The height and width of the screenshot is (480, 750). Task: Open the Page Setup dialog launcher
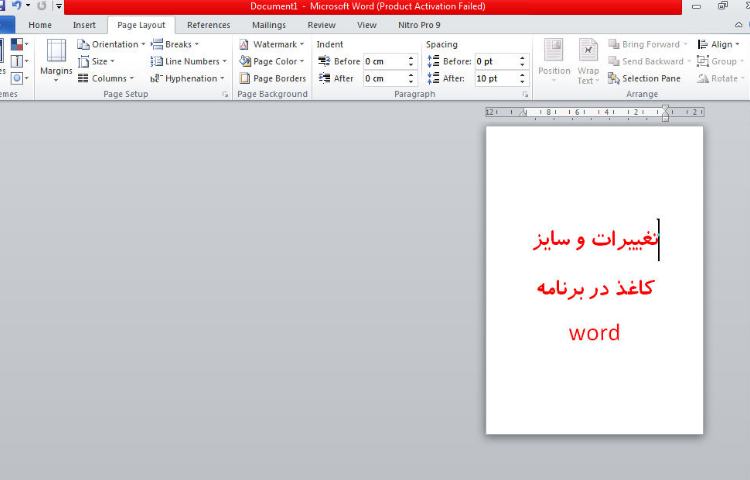click(225, 94)
